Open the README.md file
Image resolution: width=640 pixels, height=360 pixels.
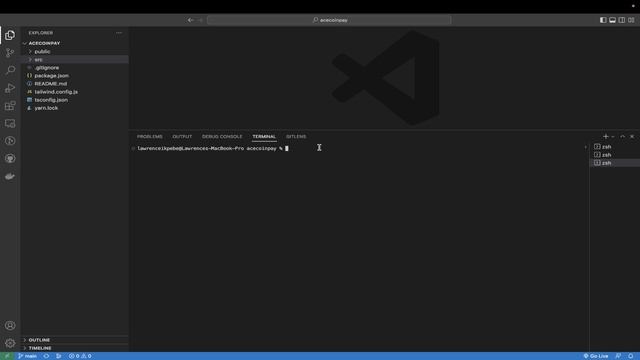click(x=75, y=84)
